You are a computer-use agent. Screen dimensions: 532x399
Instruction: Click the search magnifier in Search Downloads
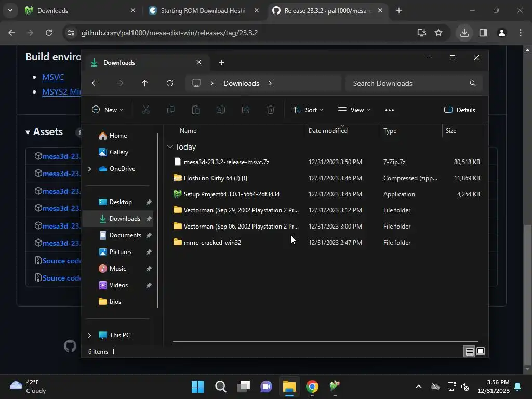(473, 83)
